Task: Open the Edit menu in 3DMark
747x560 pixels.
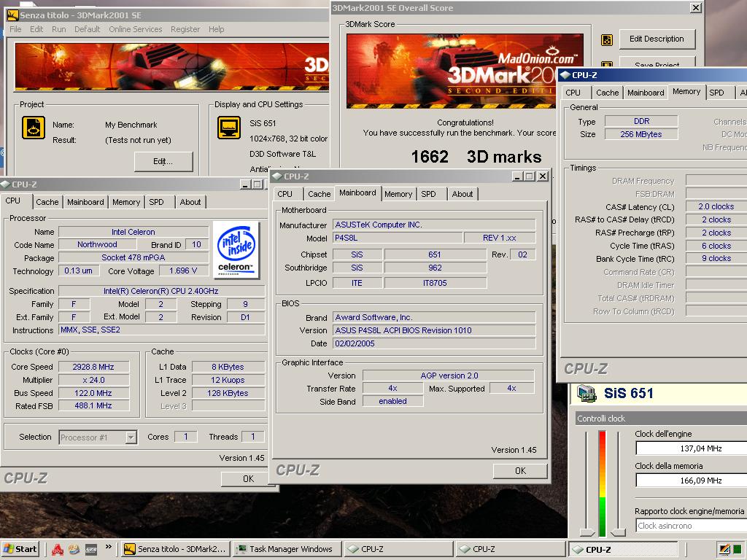Action: (x=36, y=29)
